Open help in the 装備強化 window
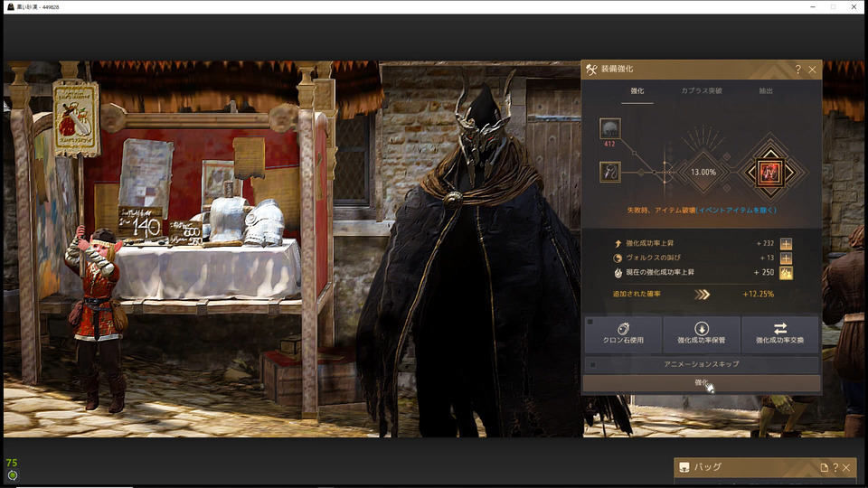Image resolution: width=868 pixels, height=488 pixels. click(797, 70)
